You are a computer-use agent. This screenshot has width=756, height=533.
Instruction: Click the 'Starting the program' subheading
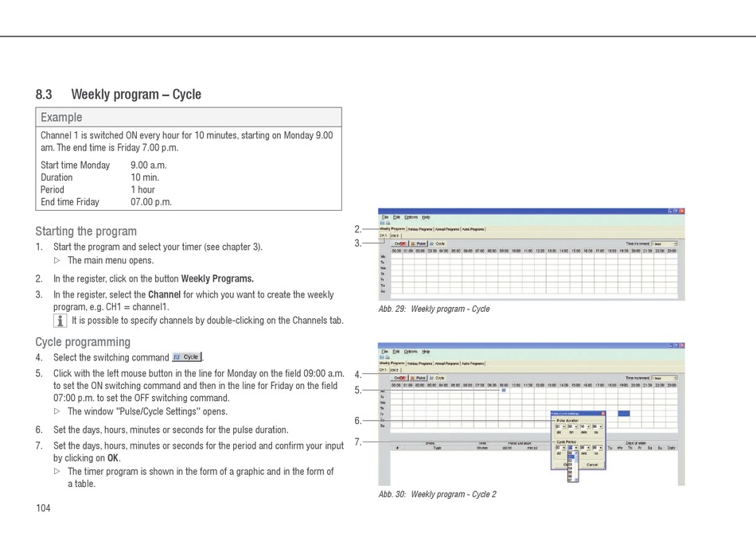tap(86, 231)
